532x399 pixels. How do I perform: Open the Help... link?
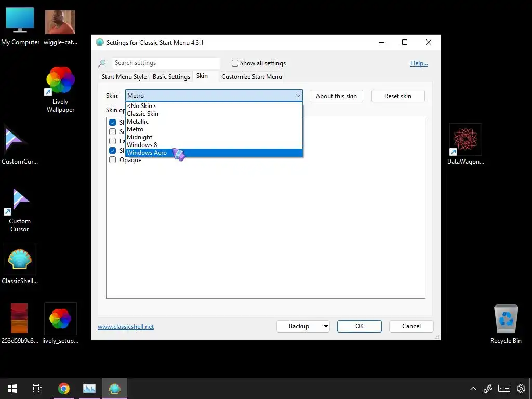(419, 63)
